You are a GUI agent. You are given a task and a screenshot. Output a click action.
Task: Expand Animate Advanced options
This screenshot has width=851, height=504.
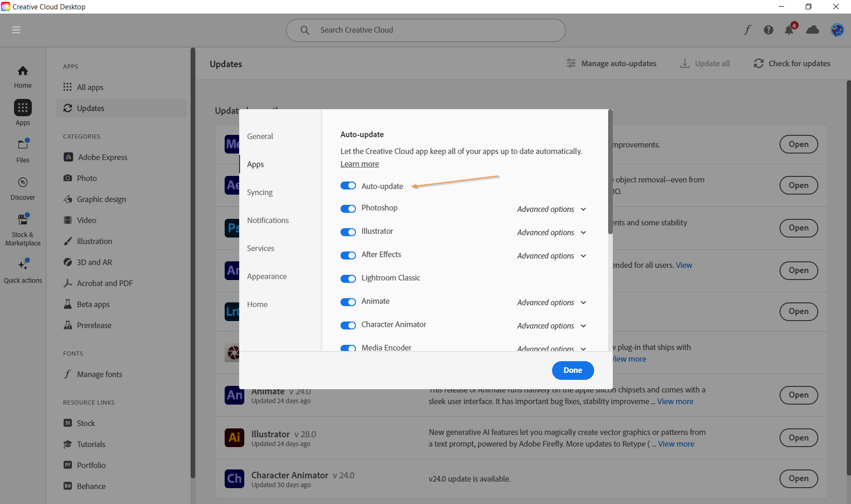[x=552, y=302]
